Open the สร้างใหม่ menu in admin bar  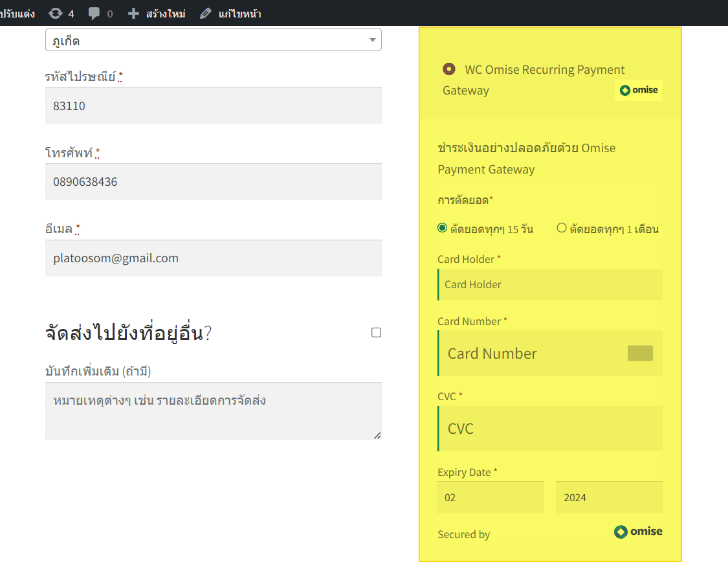(x=165, y=14)
